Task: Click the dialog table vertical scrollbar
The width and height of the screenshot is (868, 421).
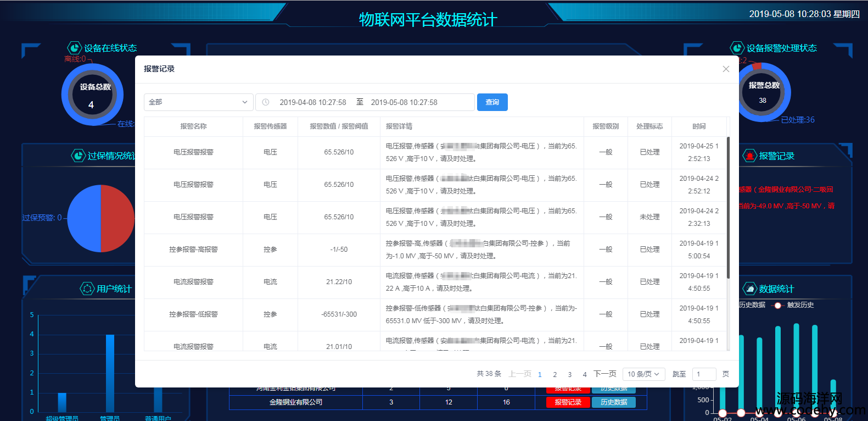Action: click(x=728, y=208)
